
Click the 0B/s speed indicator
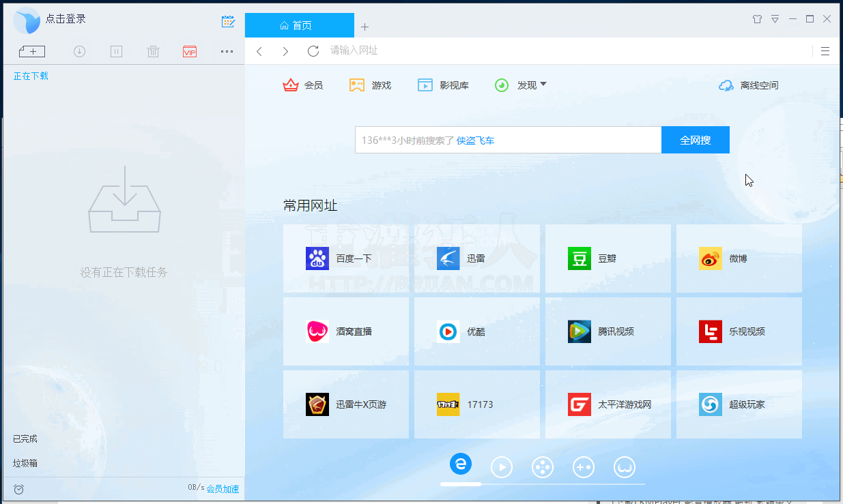pos(196,488)
